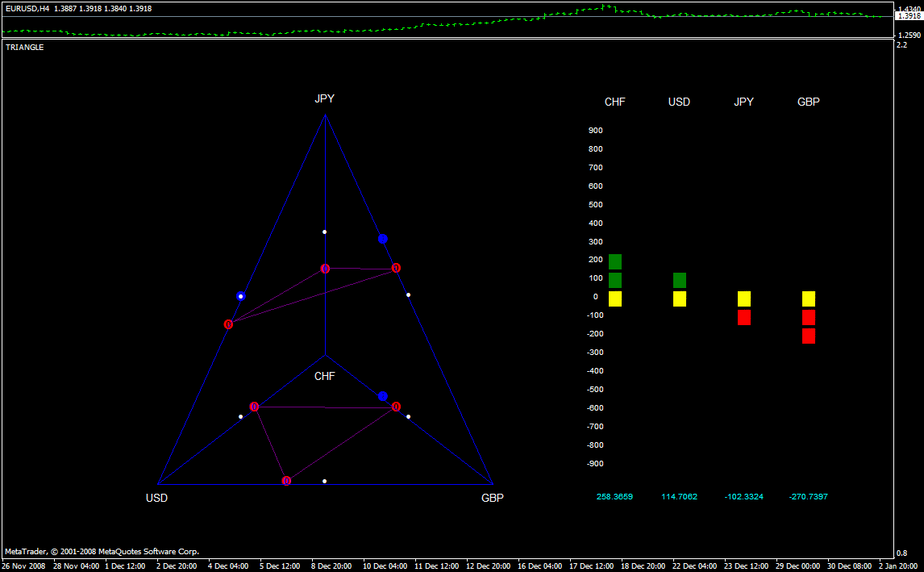Click the 22 Dec 04:00 time axis label

click(695, 566)
